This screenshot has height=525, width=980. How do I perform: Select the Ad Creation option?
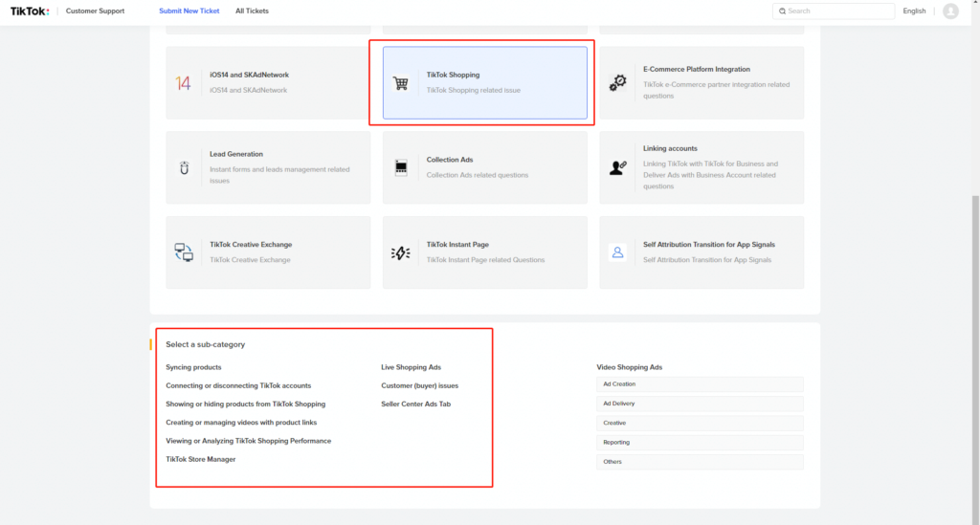tap(700, 384)
